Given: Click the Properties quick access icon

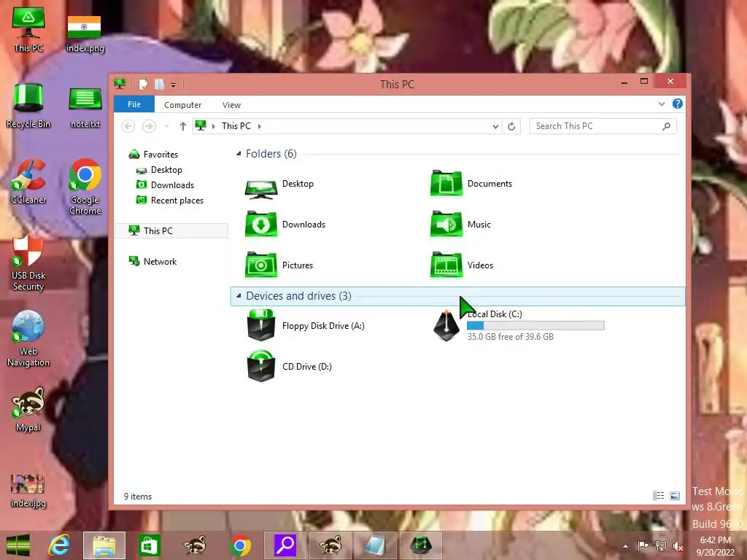Looking at the screenshot, I should pos(143,85).
